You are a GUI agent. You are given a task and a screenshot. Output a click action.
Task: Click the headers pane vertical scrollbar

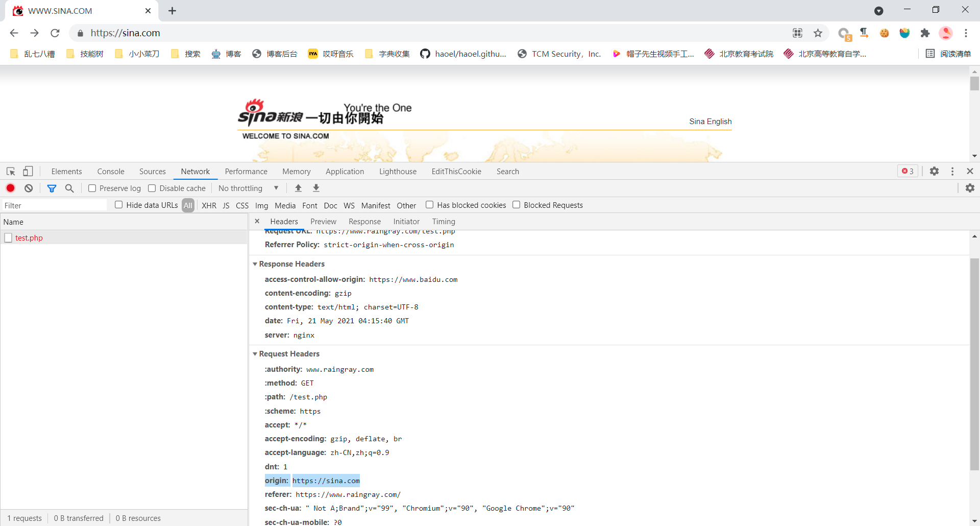[x=974, y=364]
